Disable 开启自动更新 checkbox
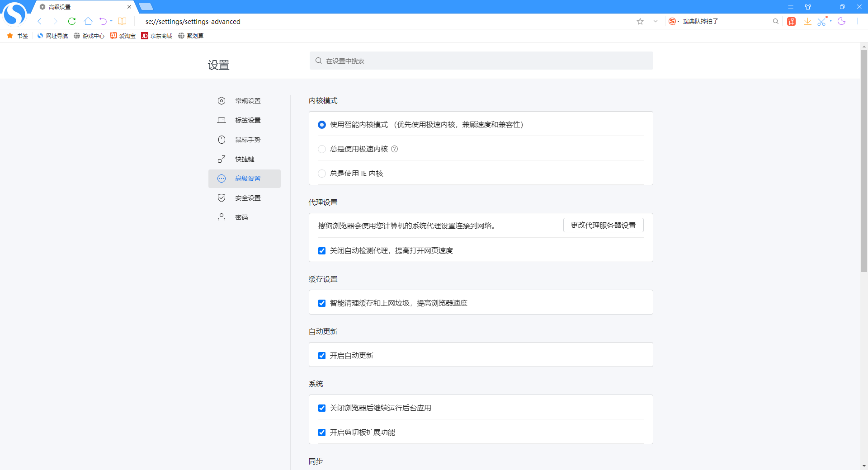 [x=321, y=356]
